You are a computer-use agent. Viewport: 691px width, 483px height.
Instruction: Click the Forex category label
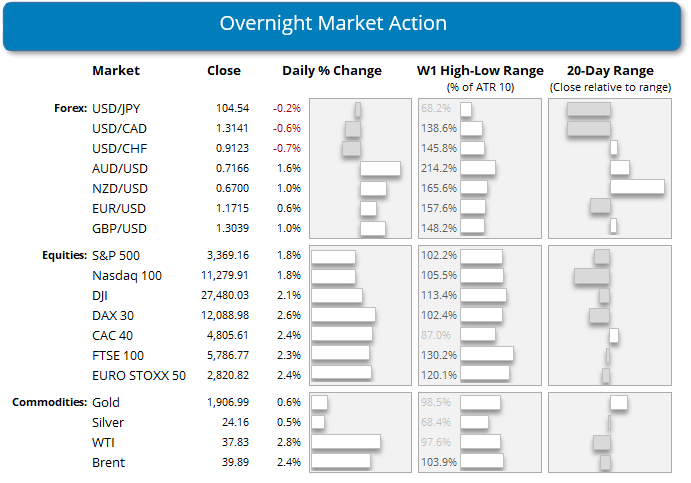66,108
